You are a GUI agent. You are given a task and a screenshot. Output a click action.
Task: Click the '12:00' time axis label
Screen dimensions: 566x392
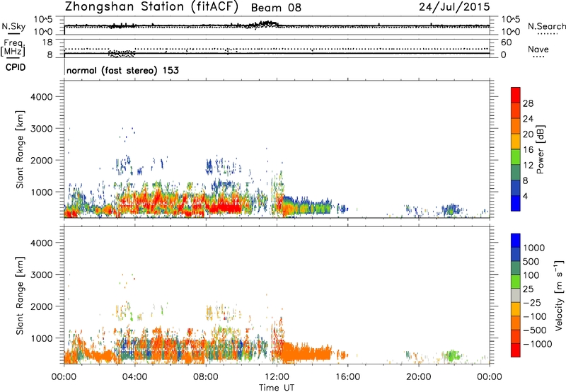coord(277,377)
